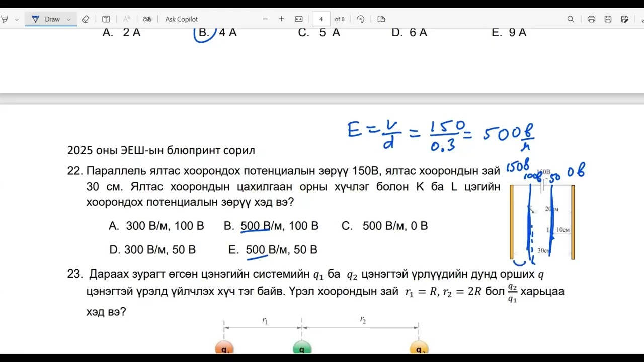Click answer 'C. 500 В/м, 0 В'
644x362 pixels.
[384, 226]
